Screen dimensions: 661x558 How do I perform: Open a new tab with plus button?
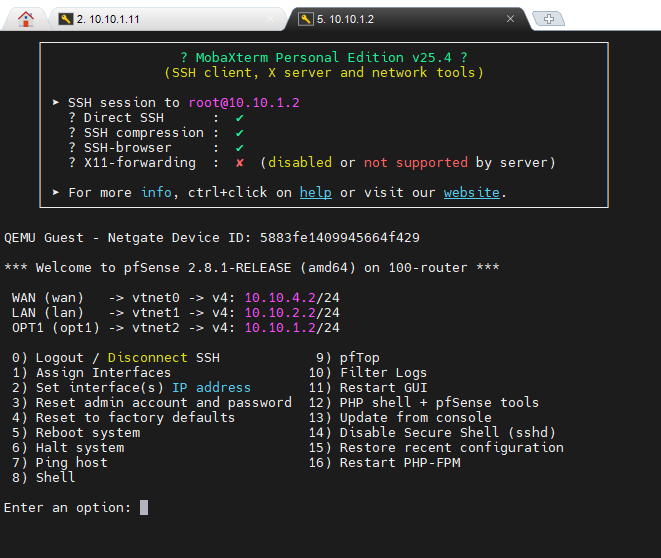tap(548, 19)
